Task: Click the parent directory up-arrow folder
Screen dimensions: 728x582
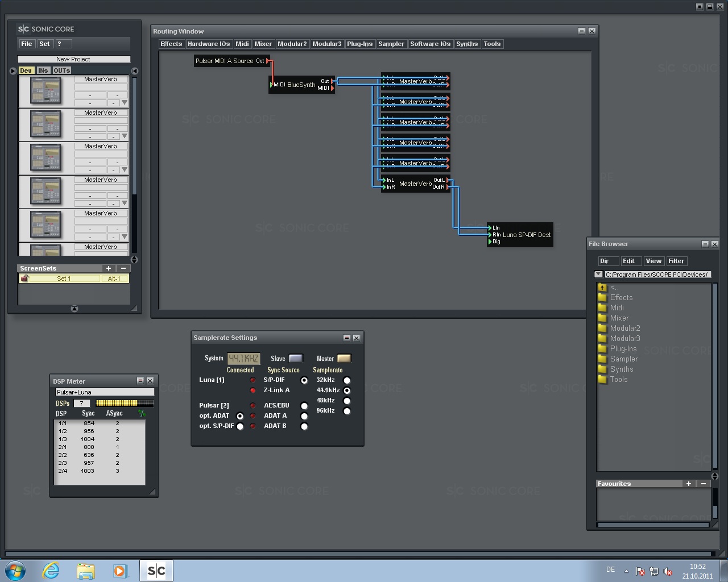Action: click(x=602, y=288)
